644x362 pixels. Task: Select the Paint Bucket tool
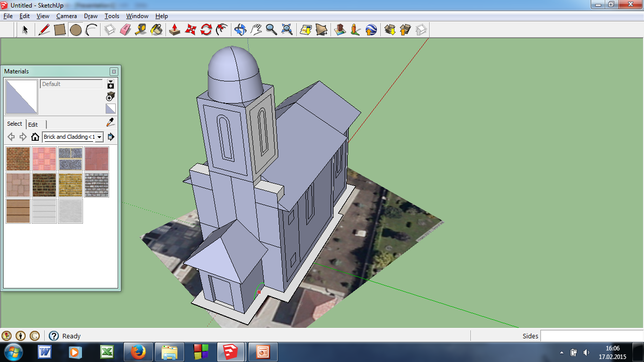[156, 30]
